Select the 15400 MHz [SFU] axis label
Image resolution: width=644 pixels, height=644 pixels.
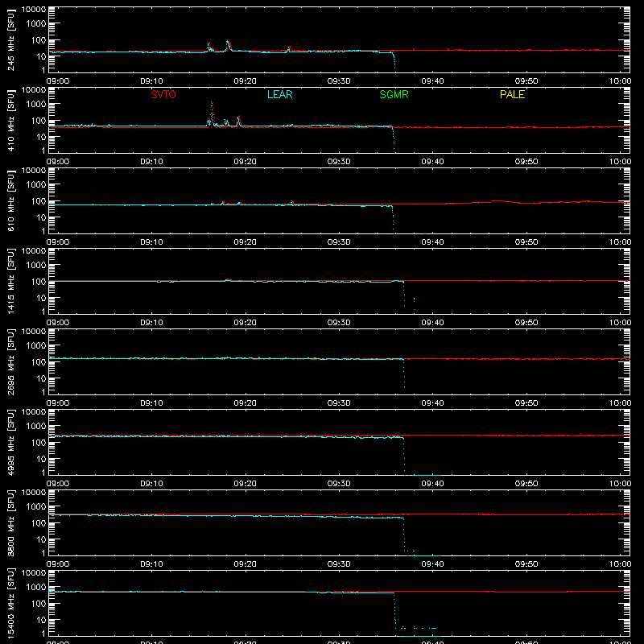pos(10,604)
